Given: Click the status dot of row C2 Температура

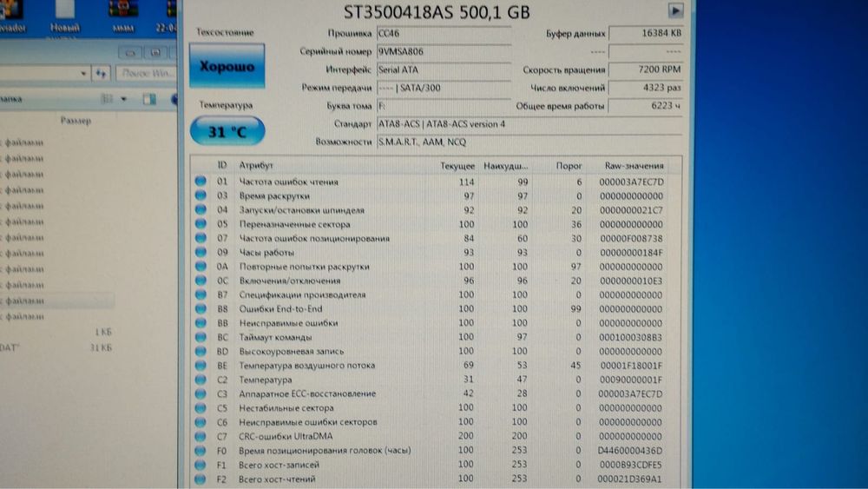Looking at the screenshot, I should coord(201,380).
